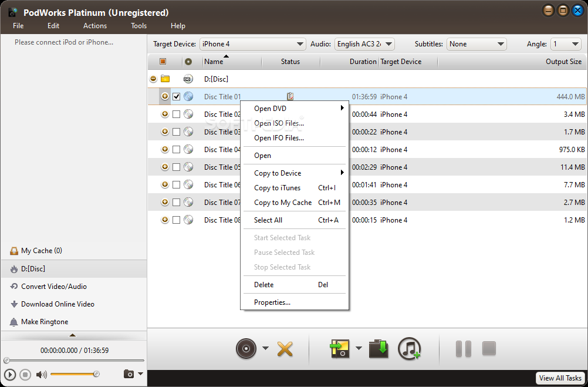This screenshot has height=387, width=588.
Task: Click the copy to iTunes music icon
Action: point(409,349)
